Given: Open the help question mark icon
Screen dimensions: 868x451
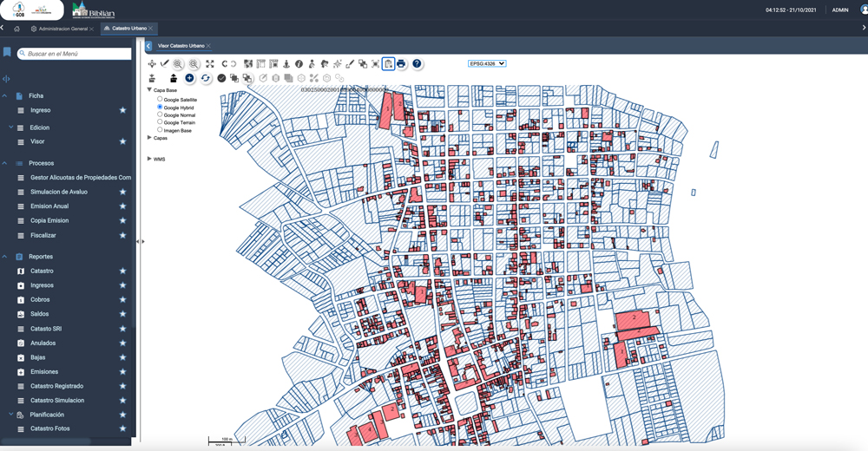Looking at the screenshot, I should (417, 64).
